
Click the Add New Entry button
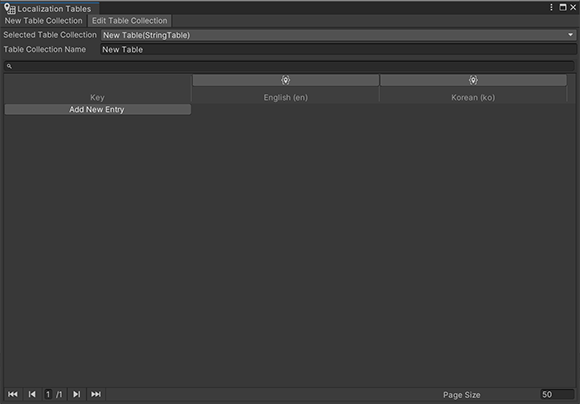98,110
